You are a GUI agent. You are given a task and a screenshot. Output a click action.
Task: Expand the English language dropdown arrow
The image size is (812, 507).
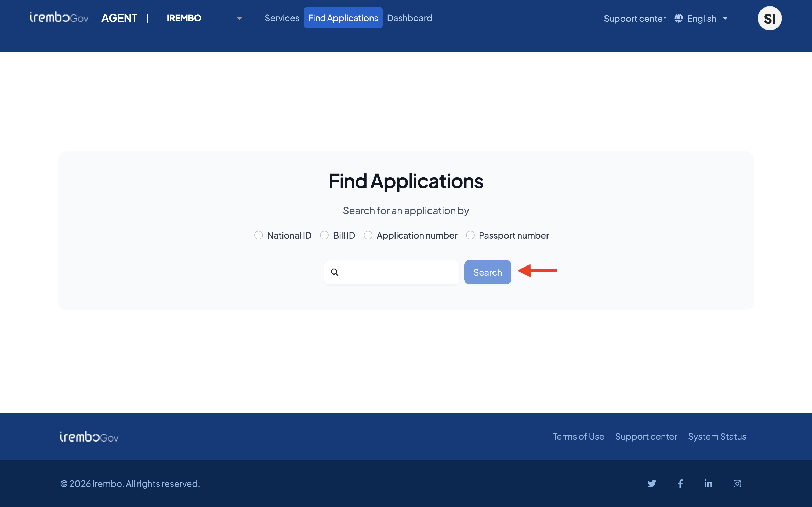(725, 19)
